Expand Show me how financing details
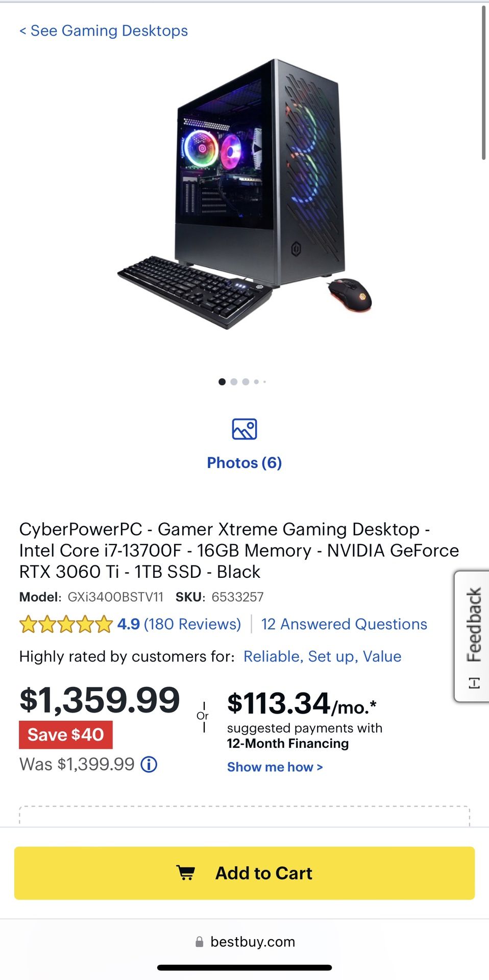This screenshot has height=980, width=489. (275, 767)
